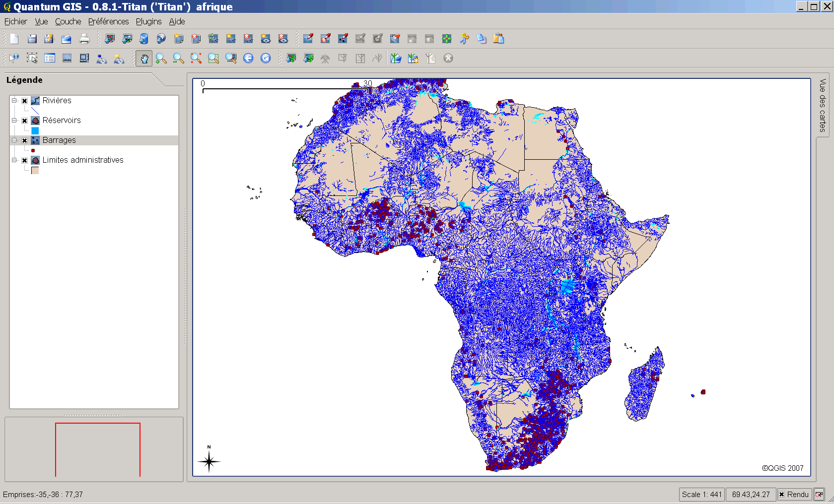Go back to the previous map extent
The image size is (834, 504).
pyautogui.click(x=248, y=58)
